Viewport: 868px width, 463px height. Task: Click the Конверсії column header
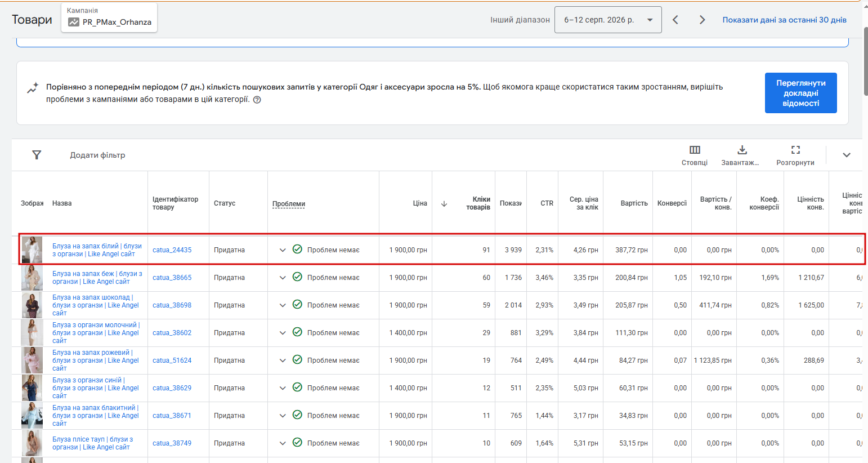tap(672, 203)
